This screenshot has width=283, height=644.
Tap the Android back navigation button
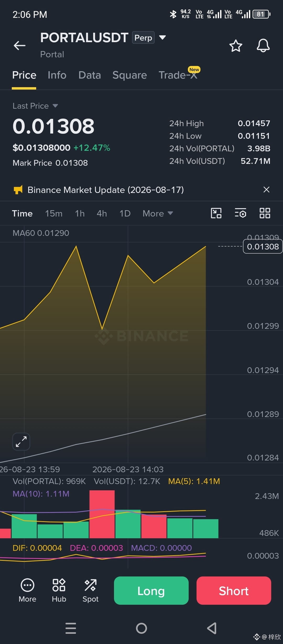tap(212, 628)
